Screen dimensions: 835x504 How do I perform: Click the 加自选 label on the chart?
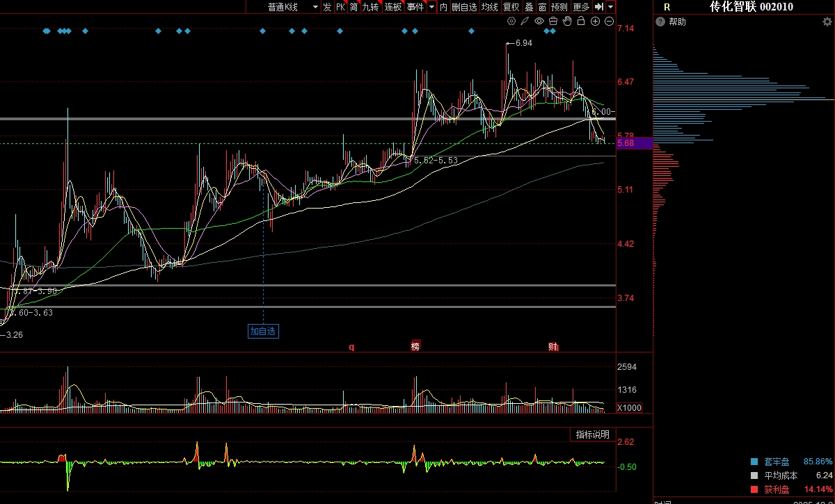pyautogui.click(x=263, y=331)
